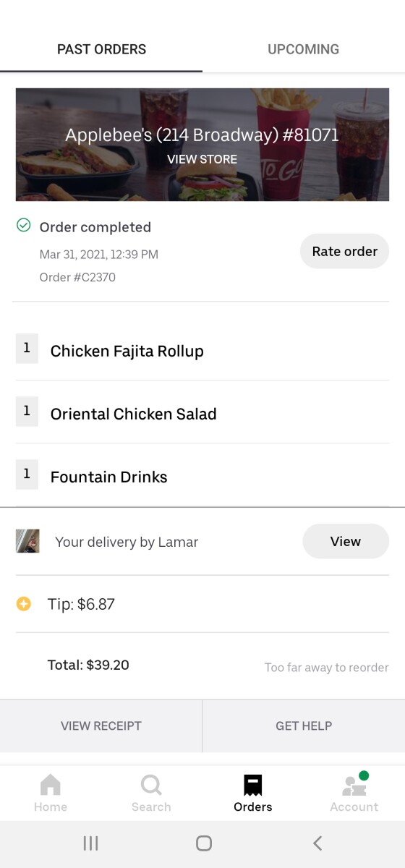This screenshot has width=405, height=868.
Task: Tap the Search magnifier icon
Action: 151,785
